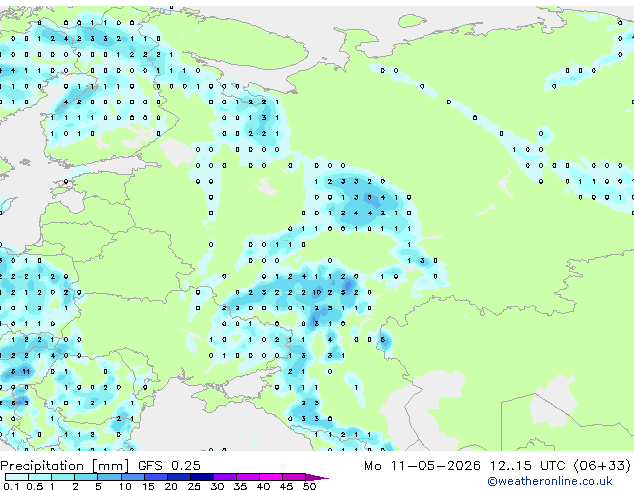The width and height of the screenshot is (634, 490).
Task: Click the map value 10 precipitation cell
Action: [x=317, y=292]
